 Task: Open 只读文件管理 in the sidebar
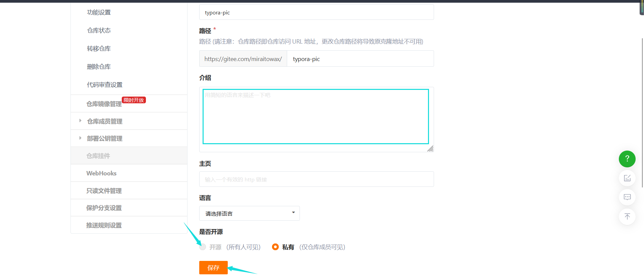click(x=104, y=191)
